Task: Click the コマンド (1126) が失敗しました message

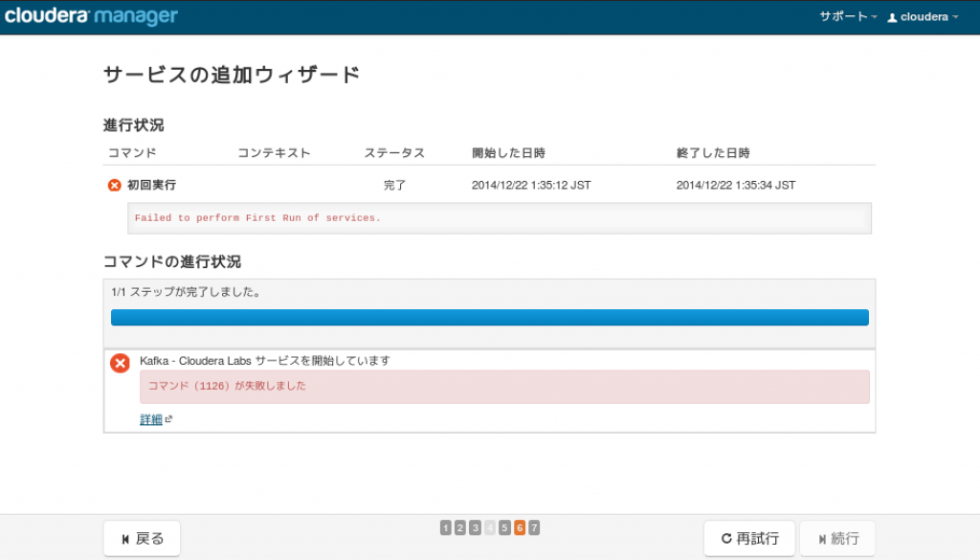Action: click(x=227, y=386)
